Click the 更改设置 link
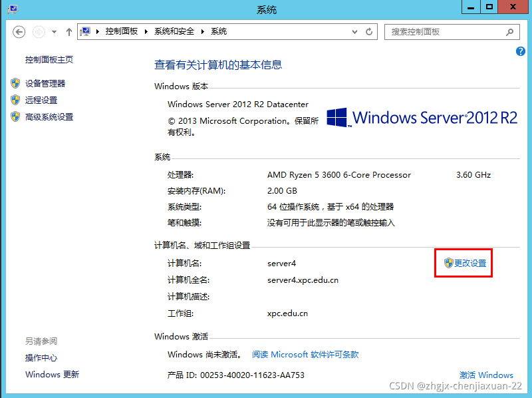This screenshot has width=532, height=398. point(470,263)
